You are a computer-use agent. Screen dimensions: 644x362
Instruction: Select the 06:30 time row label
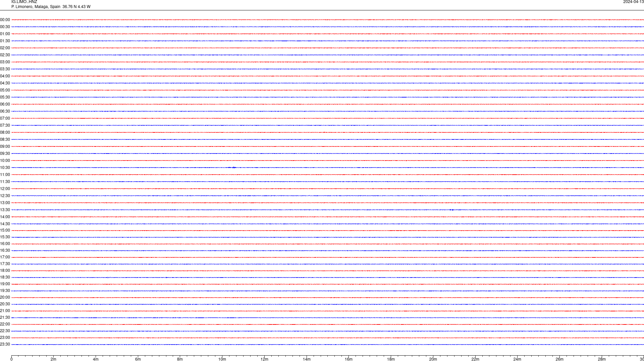5,111
